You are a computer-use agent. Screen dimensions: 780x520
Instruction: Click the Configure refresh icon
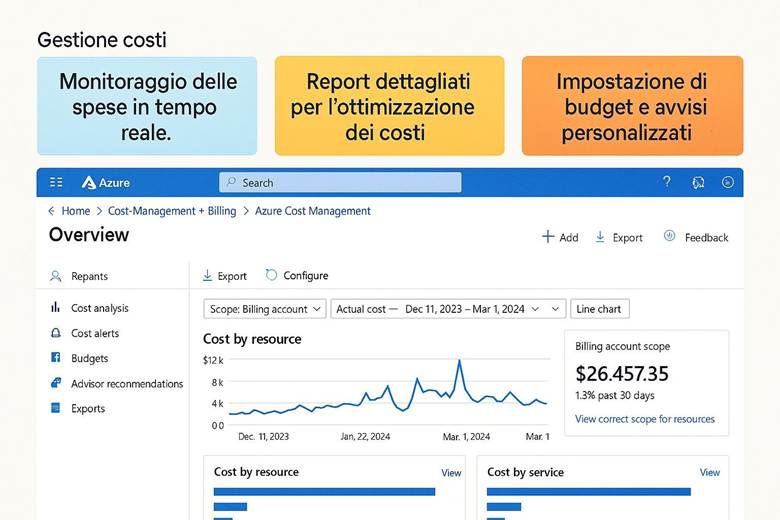point(271,275)
